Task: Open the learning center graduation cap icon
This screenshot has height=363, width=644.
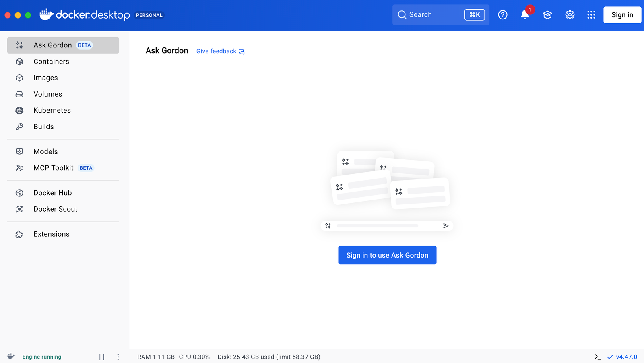Action: tap(547, 14)
